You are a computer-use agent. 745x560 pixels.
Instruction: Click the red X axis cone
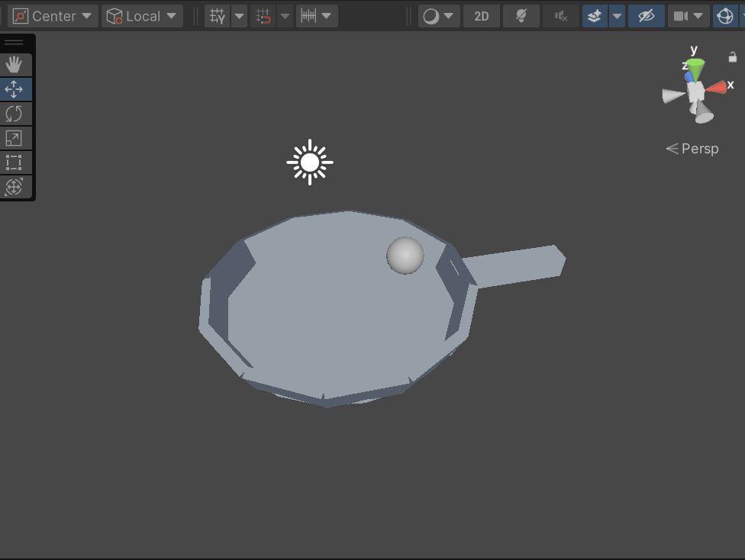(717, 88)
